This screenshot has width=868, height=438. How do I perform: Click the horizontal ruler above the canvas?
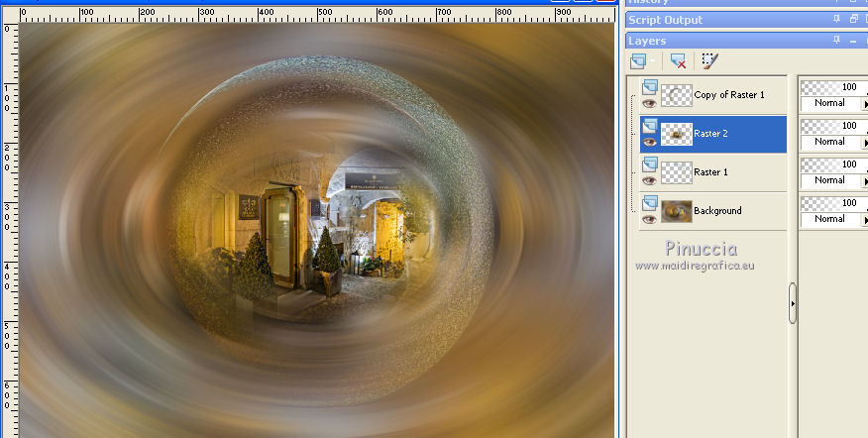(x=317, y=15)
